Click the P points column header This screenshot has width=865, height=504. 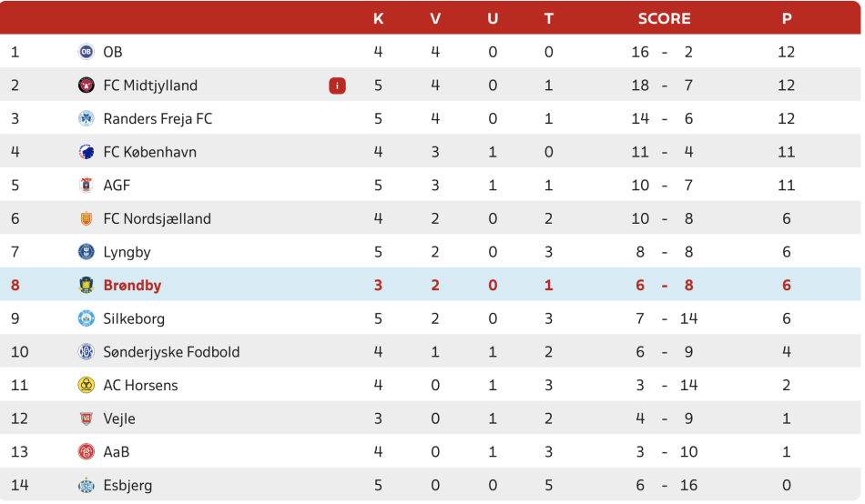click(787, 19)
